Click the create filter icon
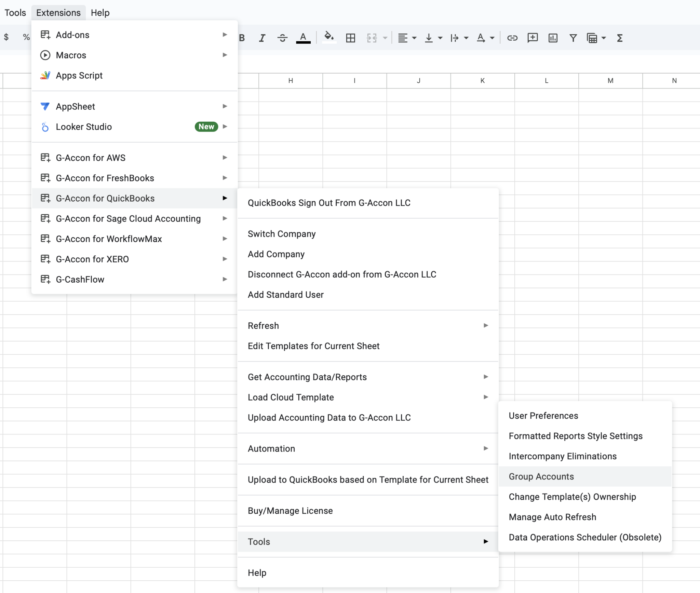This screenshot has width=700, height=593. [573, 38]
